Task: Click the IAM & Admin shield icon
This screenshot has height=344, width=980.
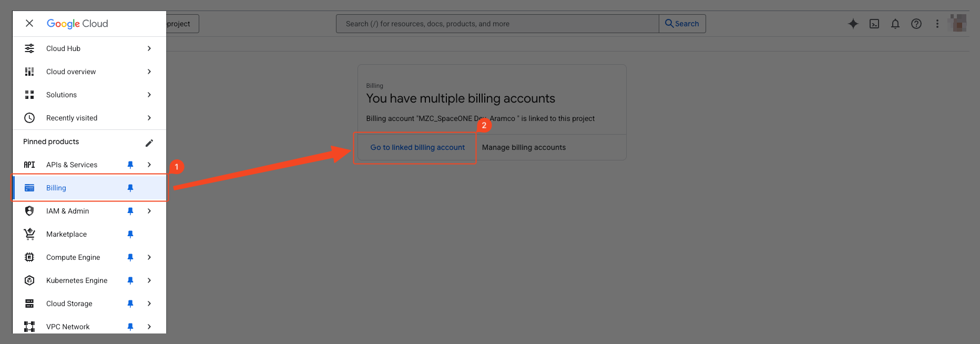Action: click(x=29, y=211)
